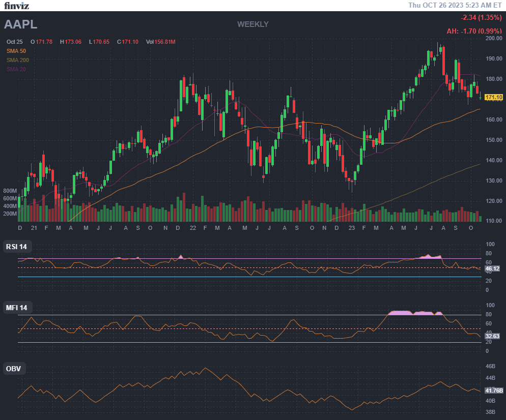Click the AAPL ticker symbol
This screenshot has width=506, height=420.
[x=21, y=24]
